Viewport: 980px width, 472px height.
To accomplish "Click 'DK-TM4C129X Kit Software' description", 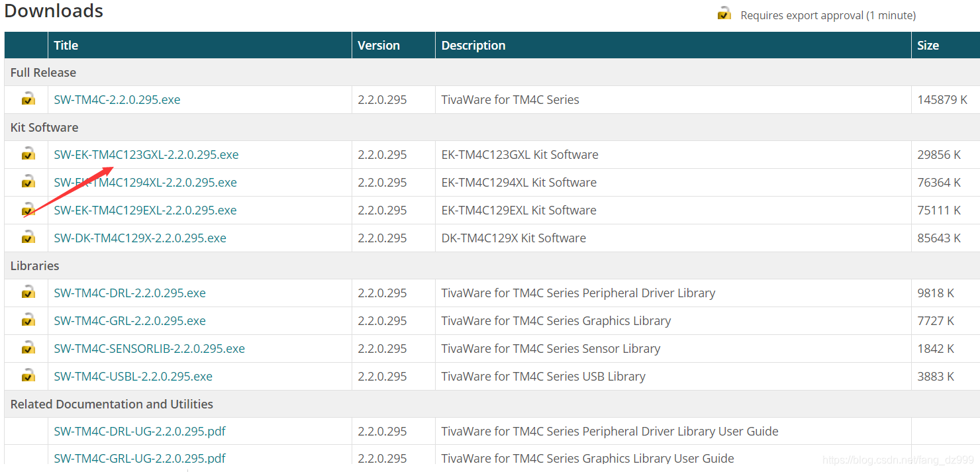I will tap(514, 238).
